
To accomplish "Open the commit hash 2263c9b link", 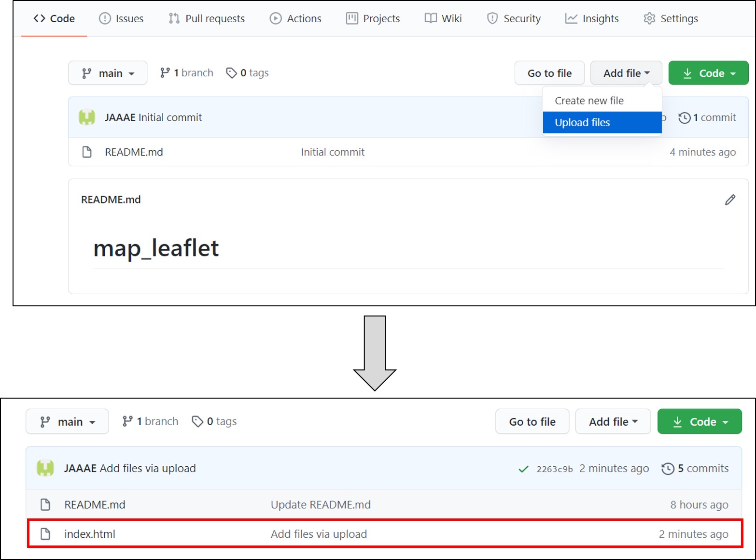I will pos(554,469).
